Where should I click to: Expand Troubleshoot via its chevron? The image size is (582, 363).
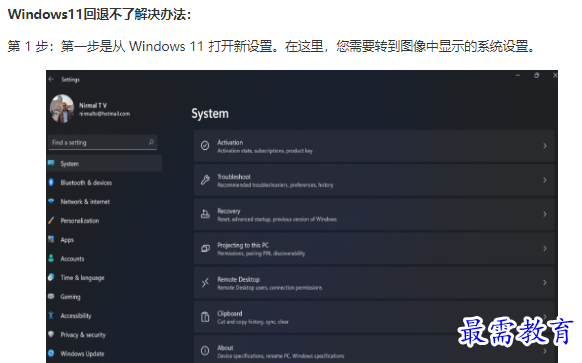[x=545, y=180]
